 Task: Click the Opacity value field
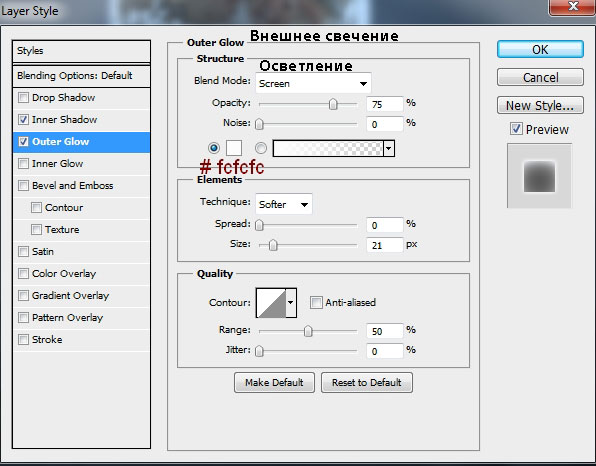coord(385,104)
